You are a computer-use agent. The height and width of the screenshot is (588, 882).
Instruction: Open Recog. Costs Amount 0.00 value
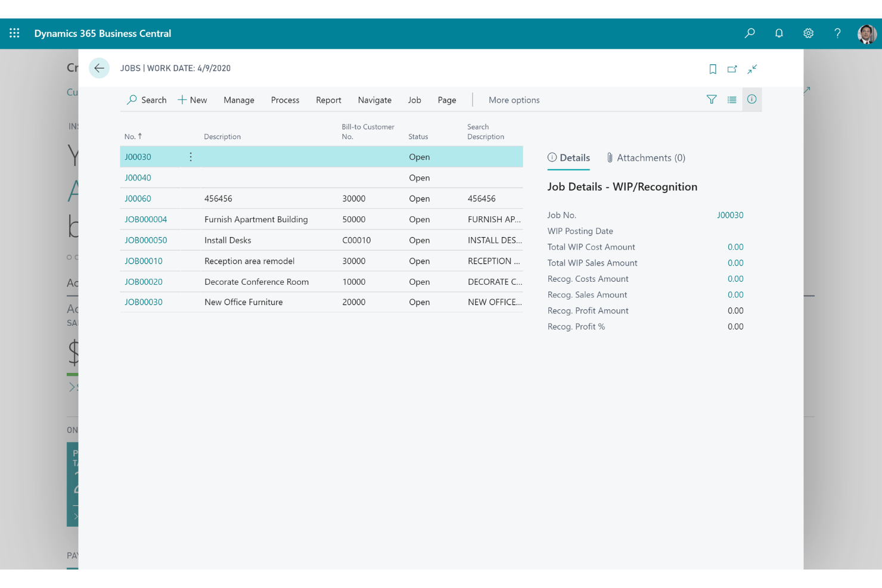coord(735,279)
